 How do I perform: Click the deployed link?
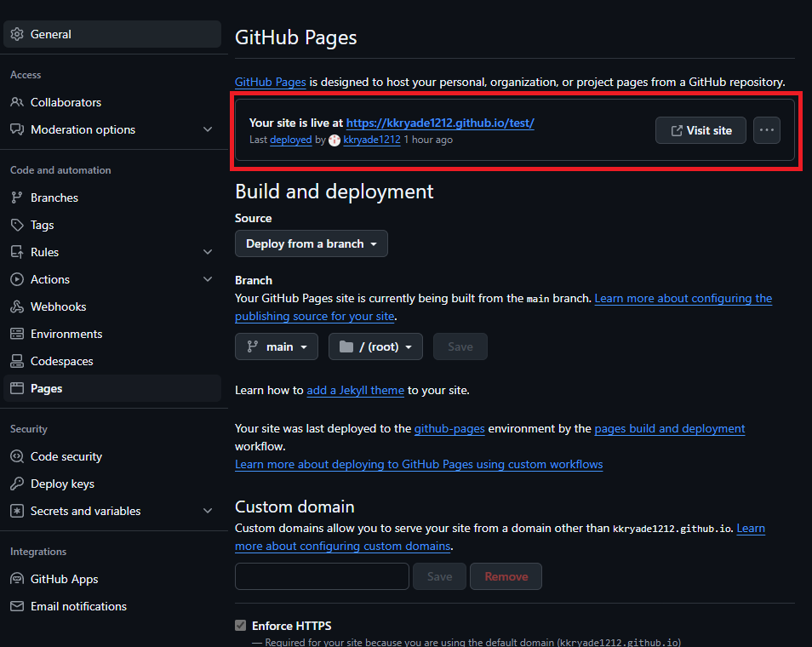pos(290,140)
